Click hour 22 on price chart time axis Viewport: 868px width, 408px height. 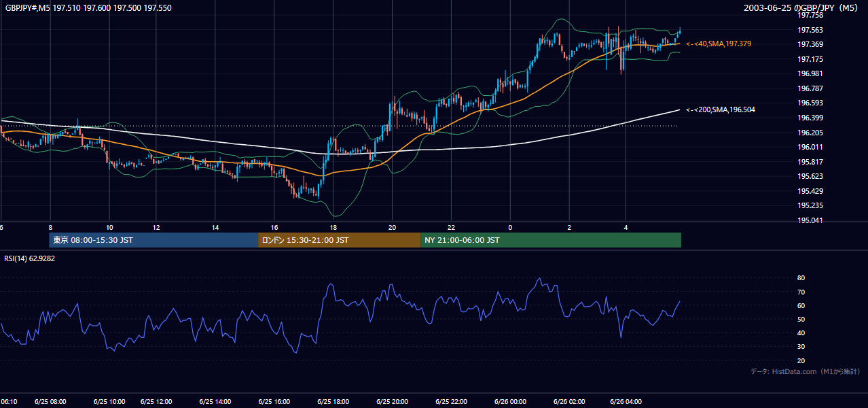click(451, 228)
